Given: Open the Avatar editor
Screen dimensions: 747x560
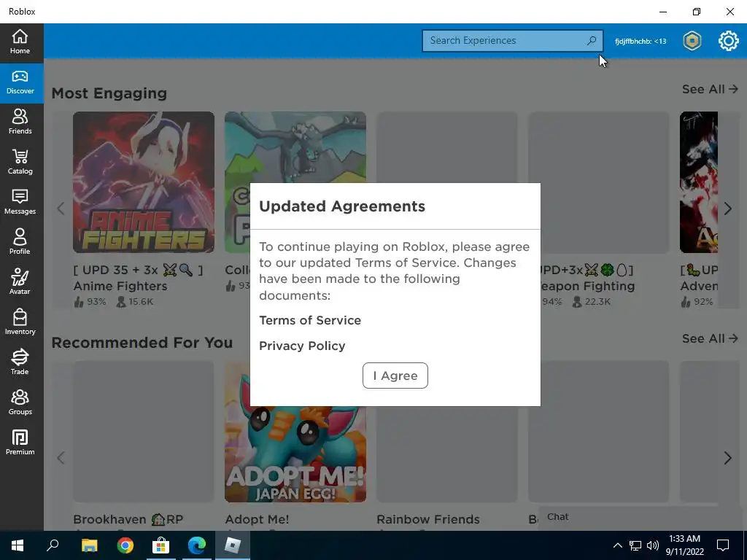Looking at the screenshot, I should [20, 282].
